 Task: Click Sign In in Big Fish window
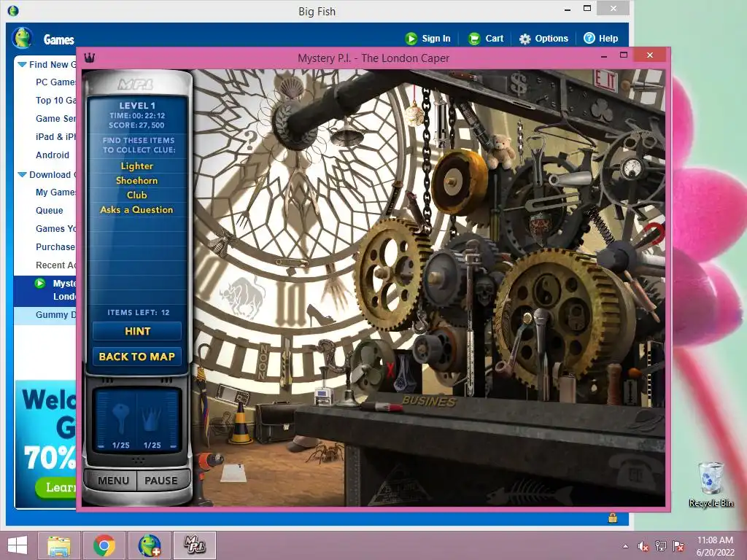[427, 39]
